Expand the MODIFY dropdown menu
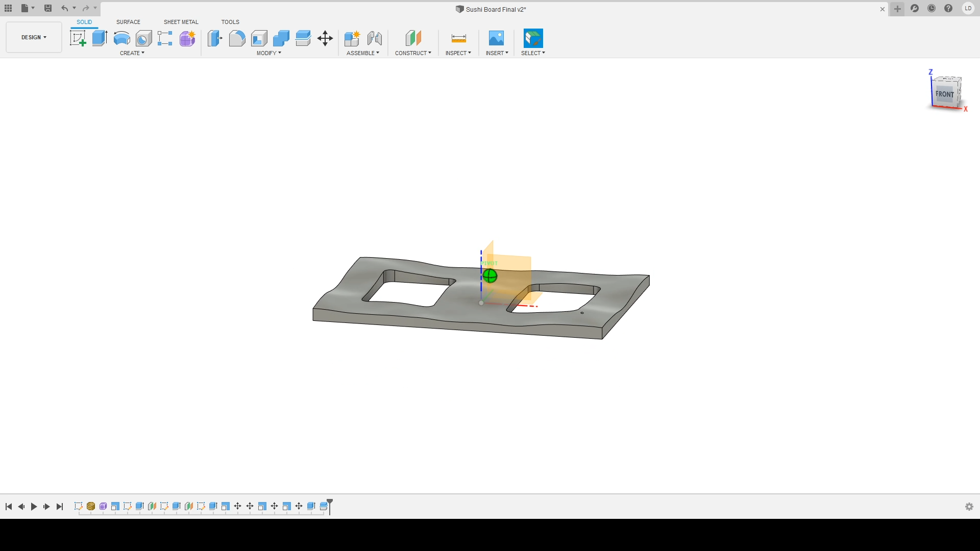This screenshot has height=551, width=980. (268, 53)
